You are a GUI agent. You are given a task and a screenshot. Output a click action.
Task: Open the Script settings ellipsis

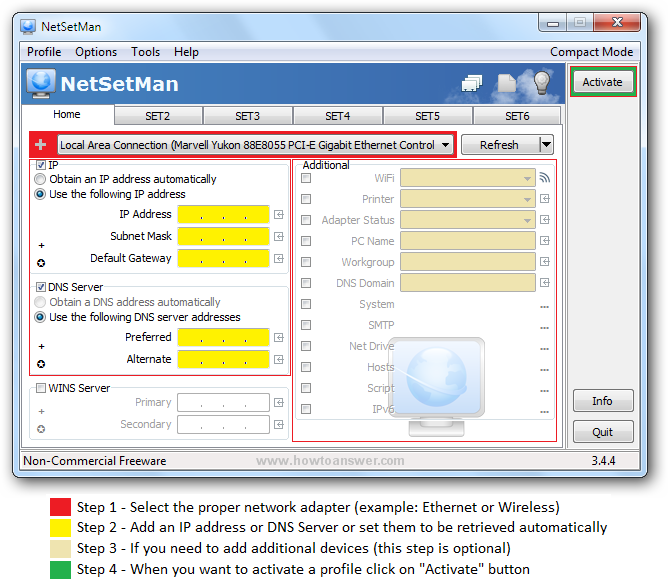click(x=544, y=391)
